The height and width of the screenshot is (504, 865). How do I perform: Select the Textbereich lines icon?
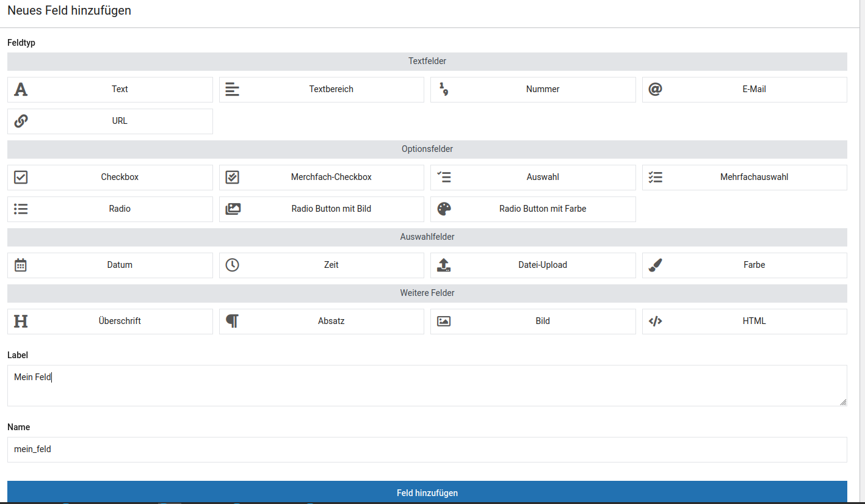(x=232, y=90)
